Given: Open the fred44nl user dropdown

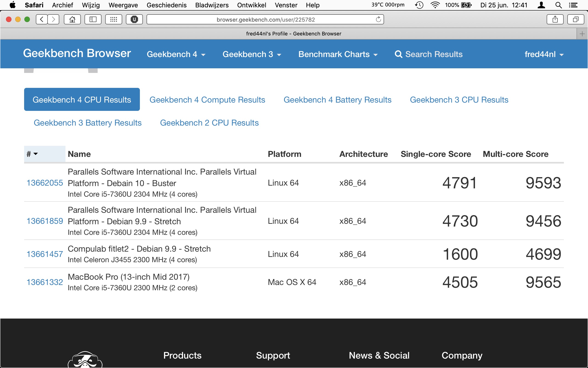Looking at the screenshot, I should 544,54.
